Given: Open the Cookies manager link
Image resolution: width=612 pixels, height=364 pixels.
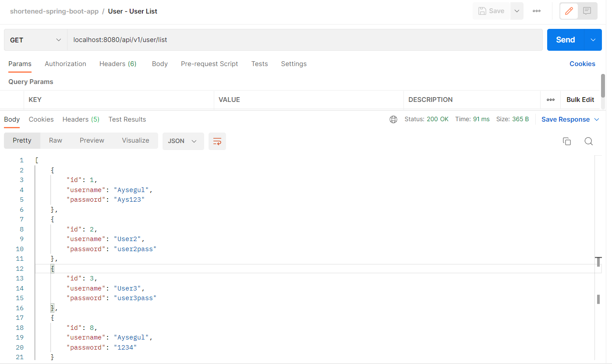Looking at the screenshot, I should [x=582, y=64].
